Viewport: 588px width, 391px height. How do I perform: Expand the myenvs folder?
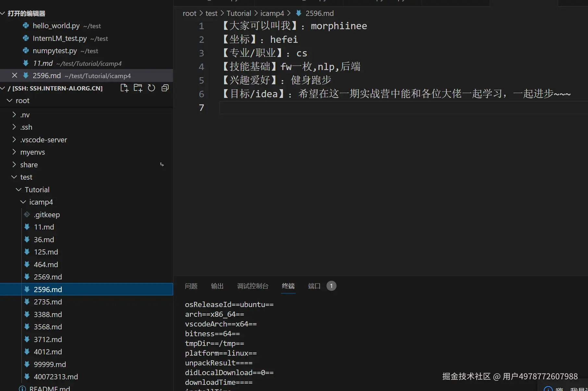coord(14,152)
